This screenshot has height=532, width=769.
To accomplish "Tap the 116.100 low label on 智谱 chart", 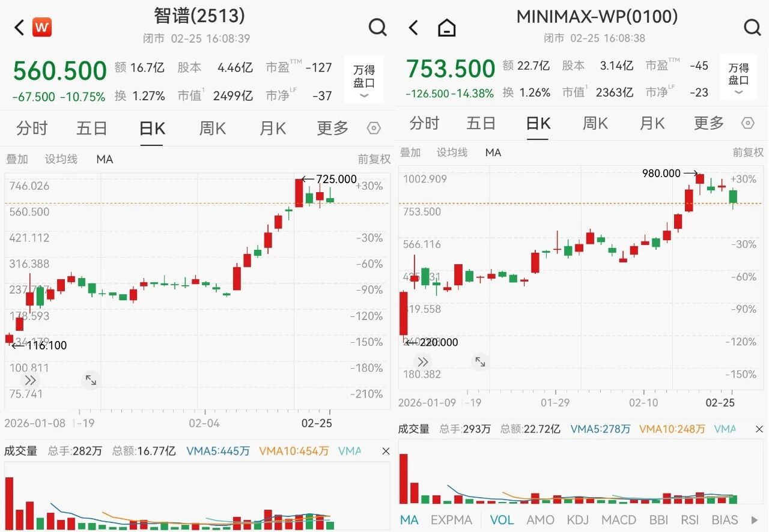I will coord(46,345).
